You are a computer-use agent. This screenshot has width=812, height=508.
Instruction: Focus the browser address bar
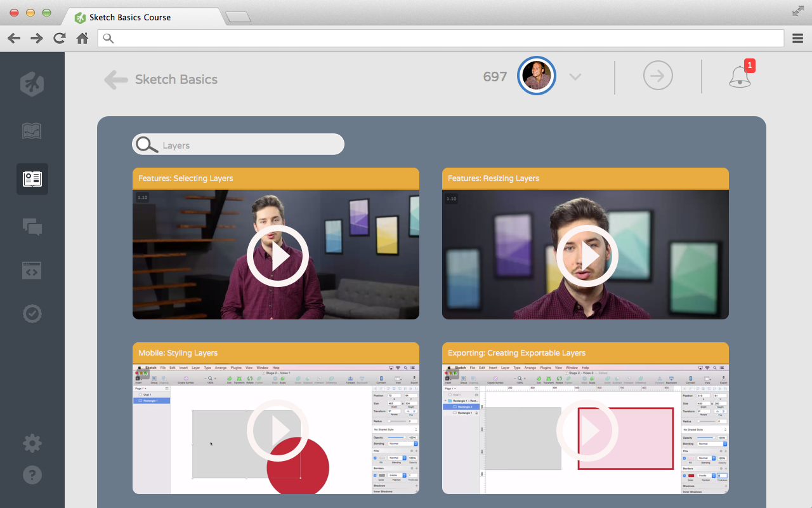(441, 38)
